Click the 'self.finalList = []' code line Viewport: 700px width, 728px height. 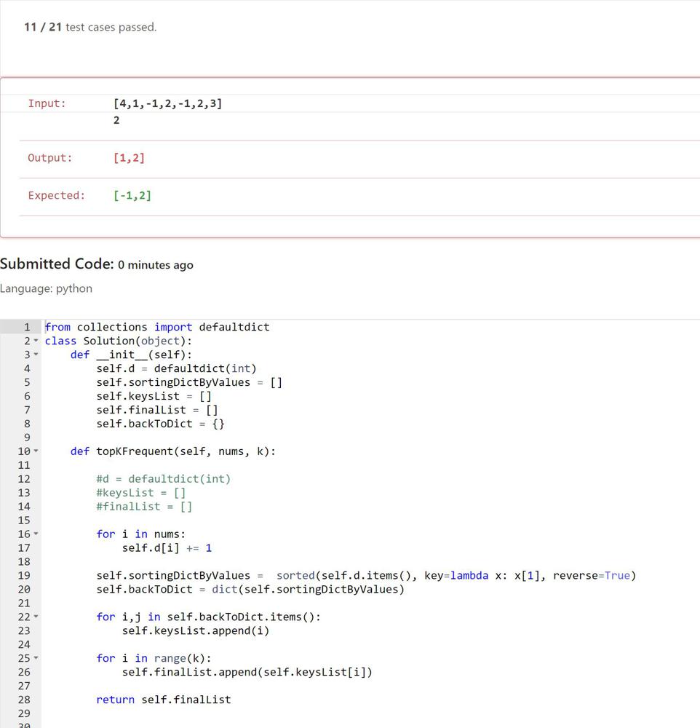(157, 410)
